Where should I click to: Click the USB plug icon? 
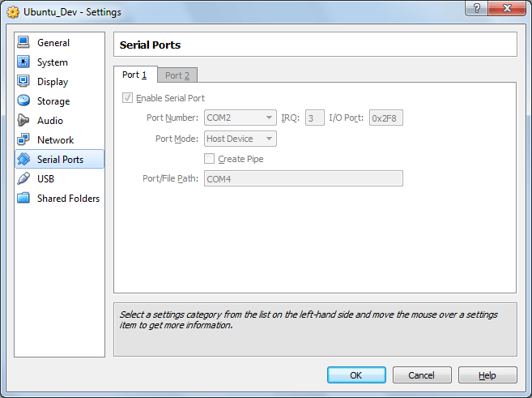(x=23, y=179)
